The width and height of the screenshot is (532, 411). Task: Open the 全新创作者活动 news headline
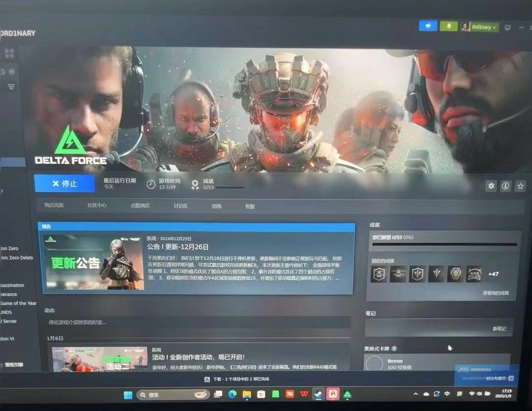point(198,357)
